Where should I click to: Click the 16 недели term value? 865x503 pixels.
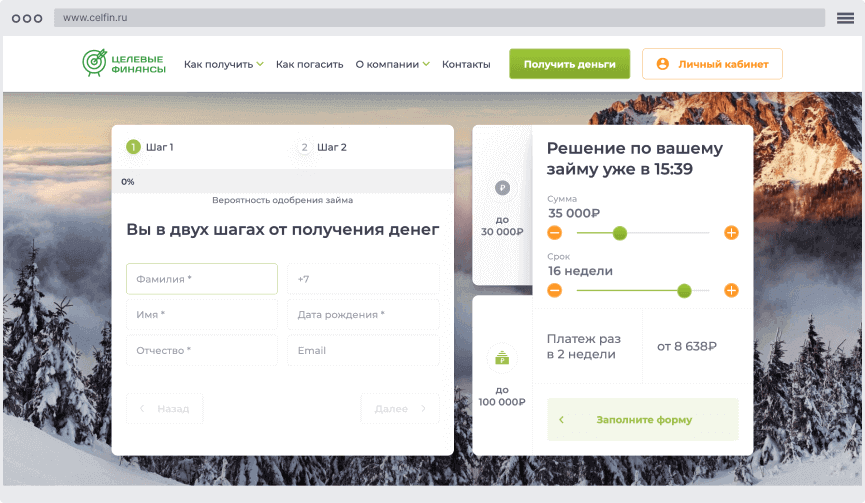[x=580, y=271]
